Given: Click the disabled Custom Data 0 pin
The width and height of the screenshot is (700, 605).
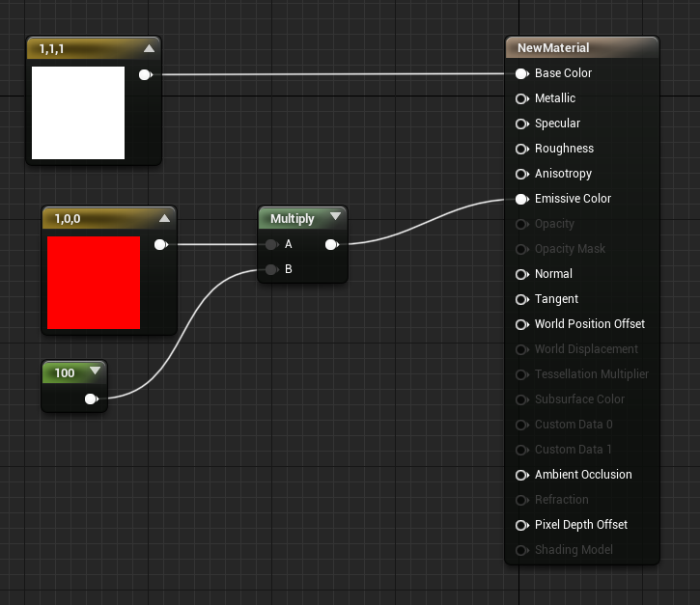Looking at the screenshot, I should tap(522, 425).
